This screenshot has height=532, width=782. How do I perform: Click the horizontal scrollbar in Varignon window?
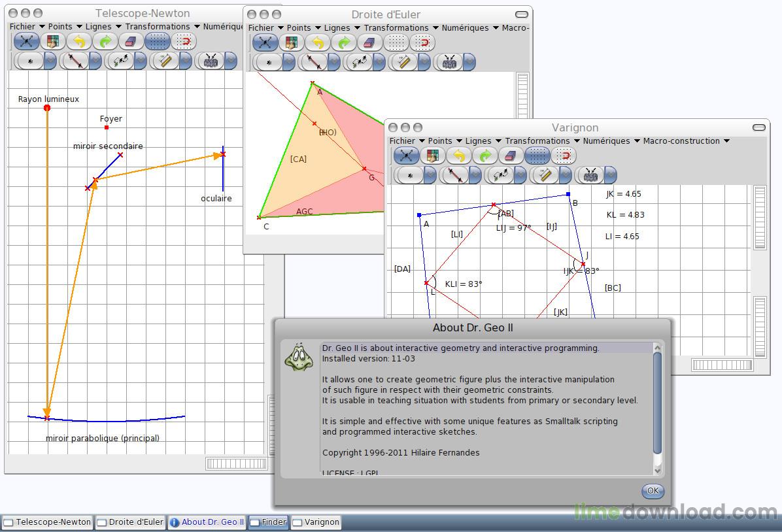point(722,365)
